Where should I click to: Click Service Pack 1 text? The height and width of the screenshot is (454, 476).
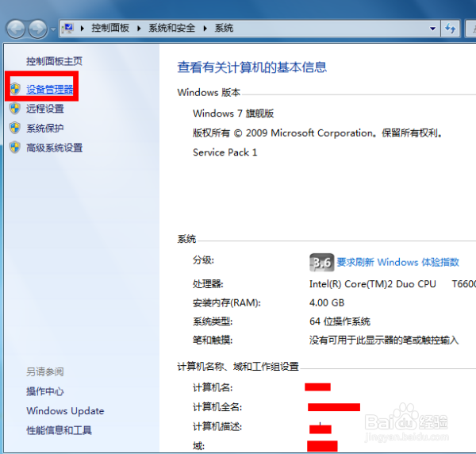coord(225,152)
